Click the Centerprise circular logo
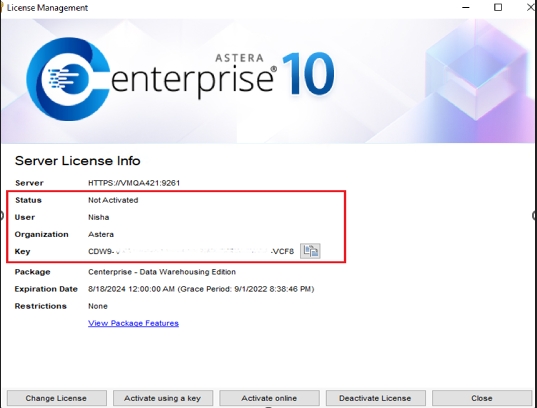Screen dimensions: 537x408 coord(68,79)
